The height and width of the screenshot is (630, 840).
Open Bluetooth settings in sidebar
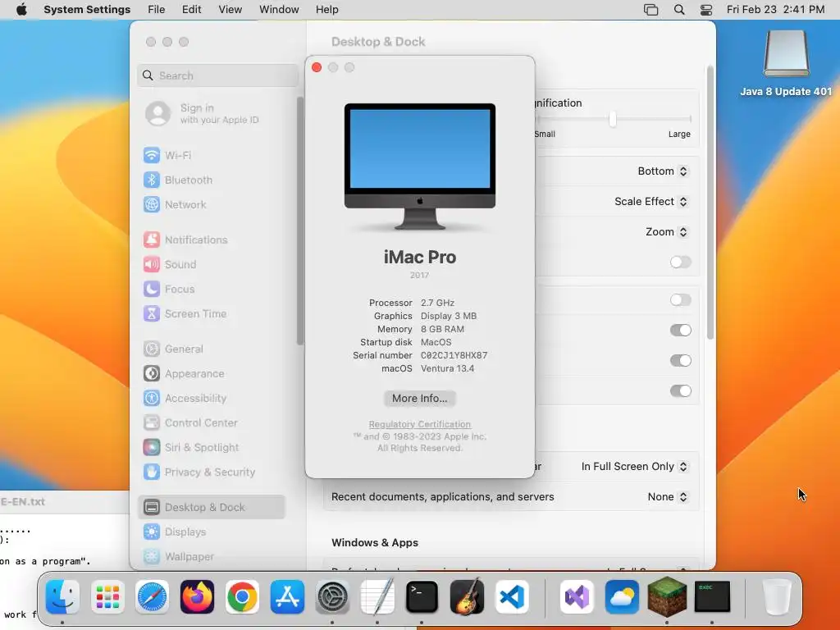click(x=178, y=180)
